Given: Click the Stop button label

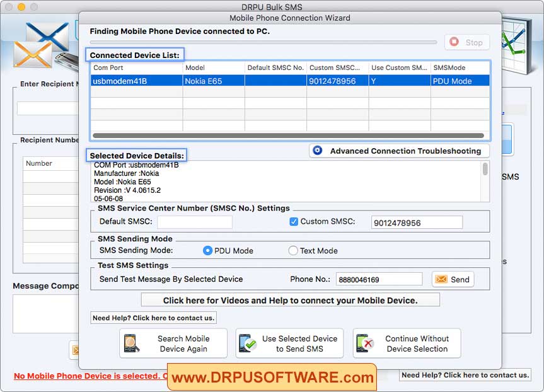Looking at the screenshot, I should point(474,42).
